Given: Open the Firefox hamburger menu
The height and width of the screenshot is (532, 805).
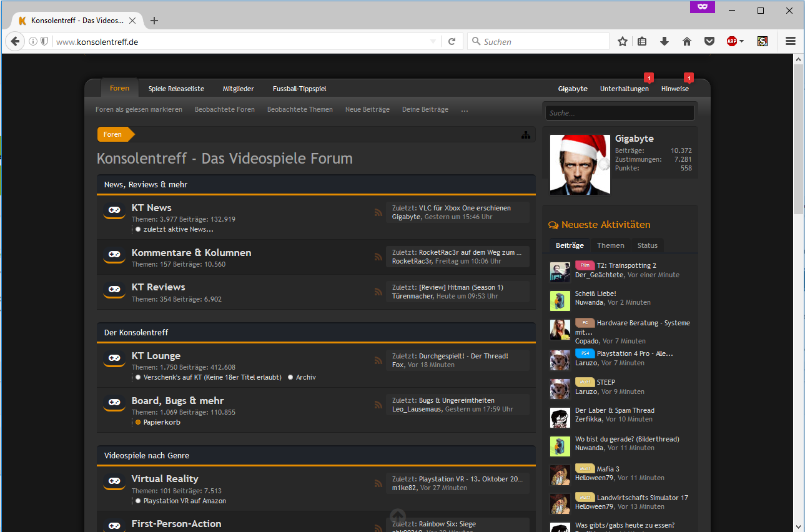Looking at the screenshot, I should [791, 41].
